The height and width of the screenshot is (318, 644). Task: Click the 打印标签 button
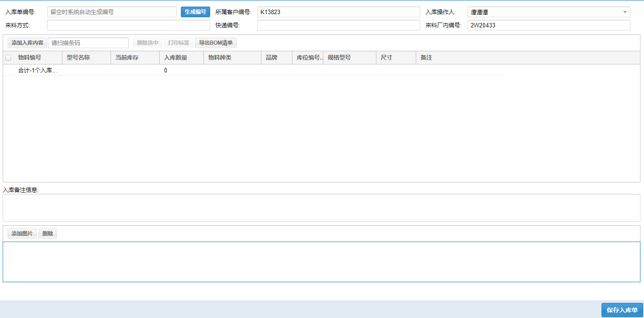point(179,43)
